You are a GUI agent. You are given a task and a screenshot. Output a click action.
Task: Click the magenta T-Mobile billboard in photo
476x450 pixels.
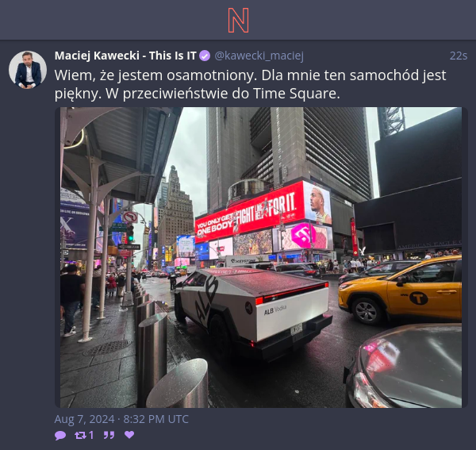(303, 236)
